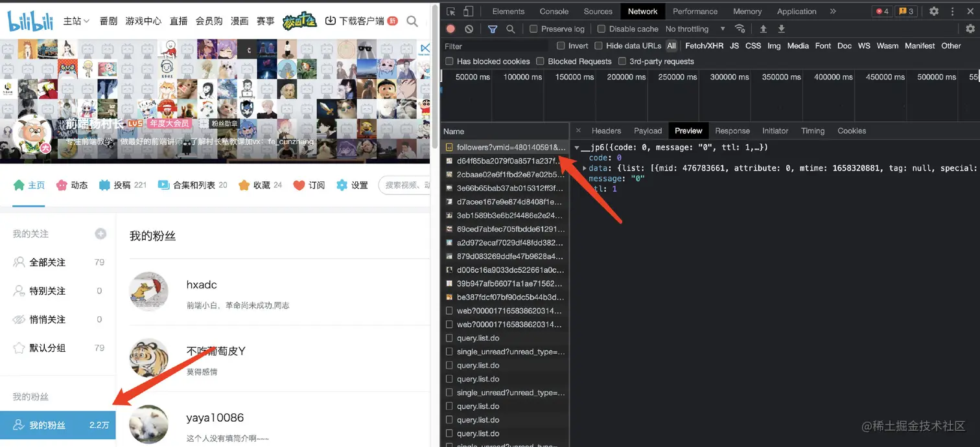Expand the data object in preview

coord(585,168)
